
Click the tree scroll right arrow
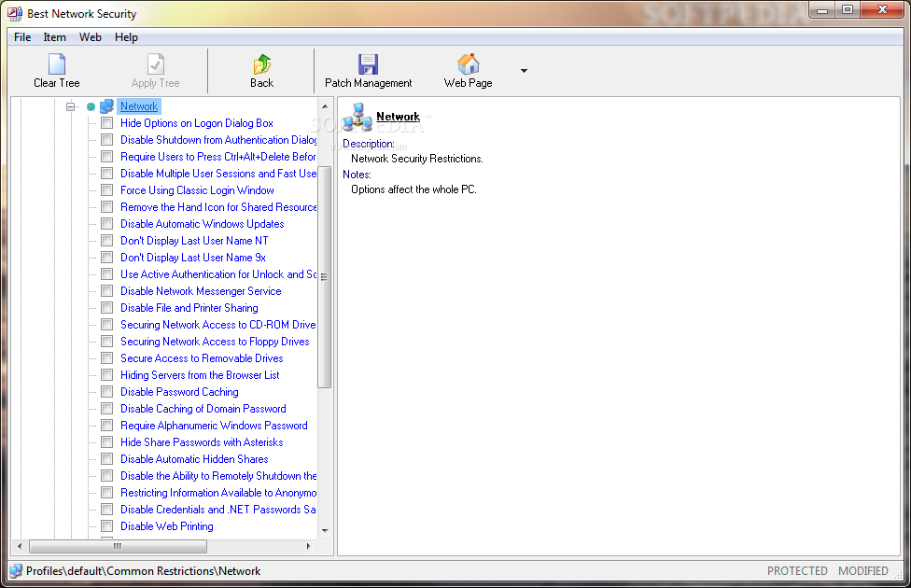(x=309, y=546)
